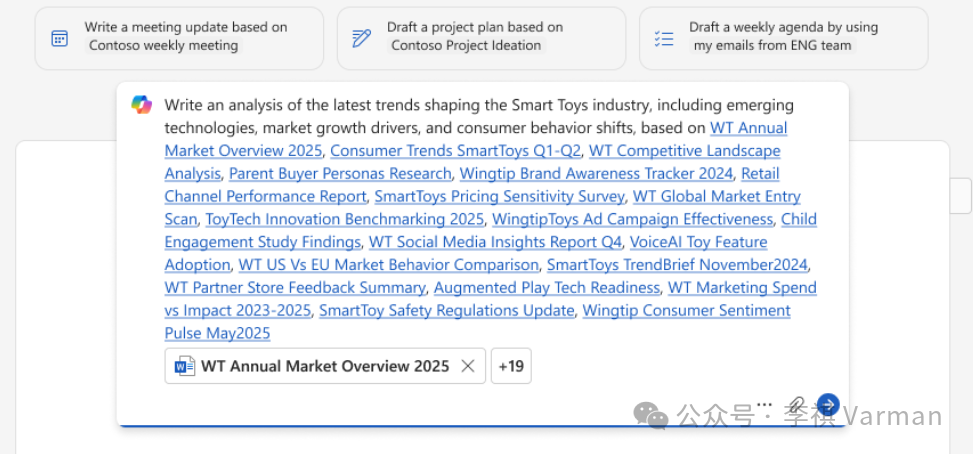Viewport: 973px width, 454px height.
Task: Open SmartToy Safety Regulations Update link
Action: tap(447, 311)
